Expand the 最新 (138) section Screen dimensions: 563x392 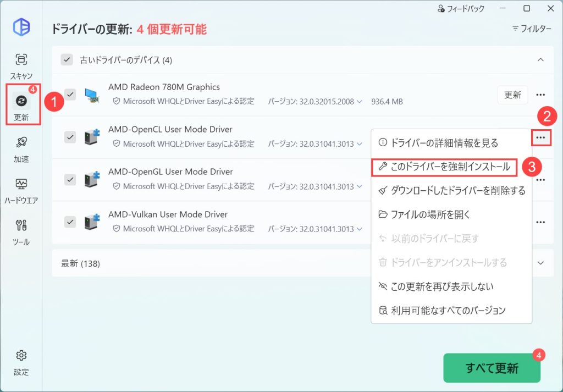click(x=540, y=263)
